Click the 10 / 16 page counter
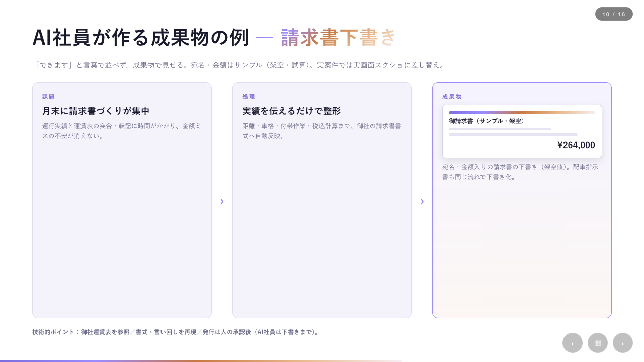Image resolution: width=644 pixels, height=362 pixels. coord(614,14)
